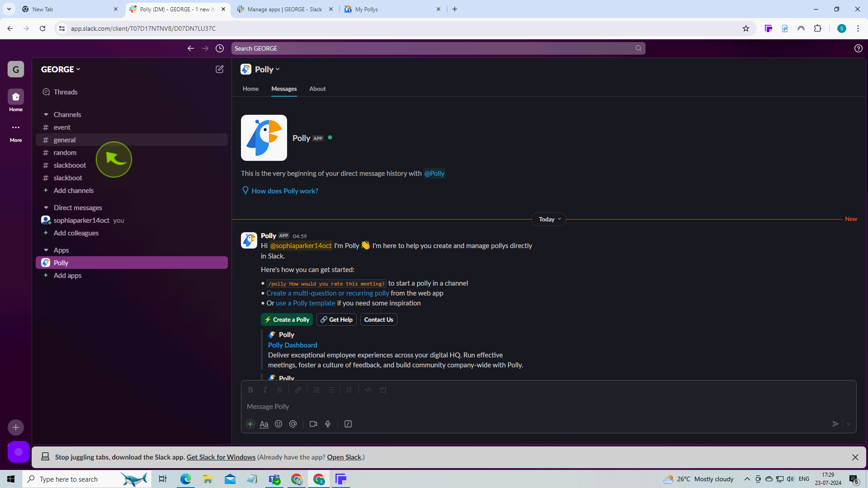The image size is (868, 488).
Task: Open the Chrome extensions puzzle icon
Action: (817, 28)
